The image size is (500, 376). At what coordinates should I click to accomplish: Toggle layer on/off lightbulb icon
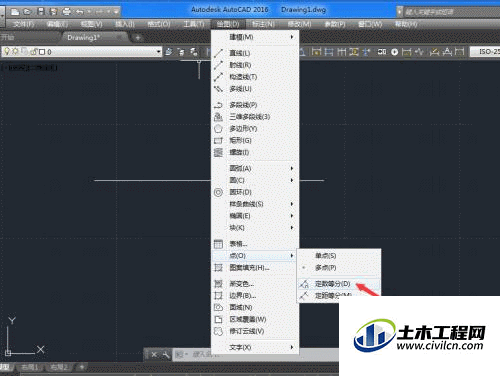(x=7, y=51)
